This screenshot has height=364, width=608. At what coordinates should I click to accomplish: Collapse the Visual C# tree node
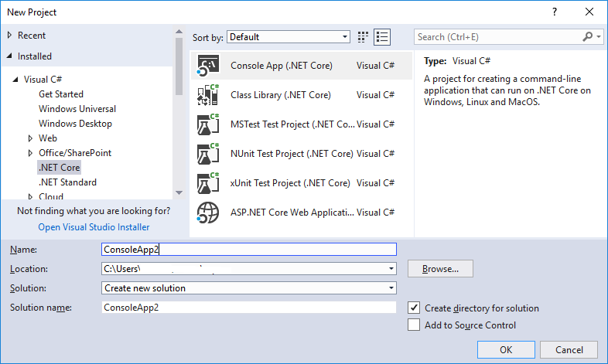coord(15,80)
